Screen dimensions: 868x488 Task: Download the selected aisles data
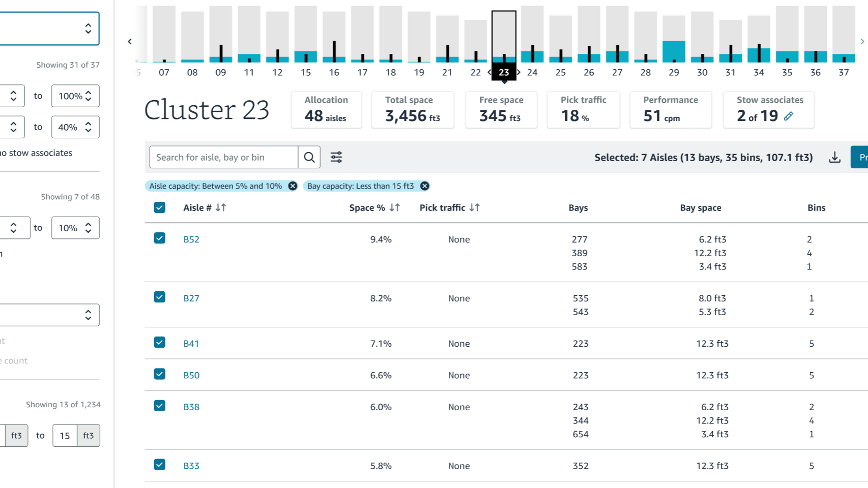pyautogui.click(x=834, y=157)
